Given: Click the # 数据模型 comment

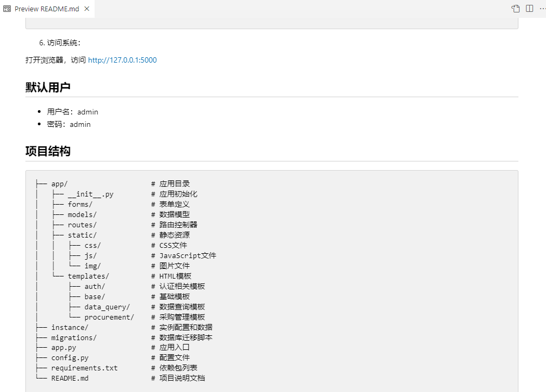Looking at the screenshot, I should 171,214.
